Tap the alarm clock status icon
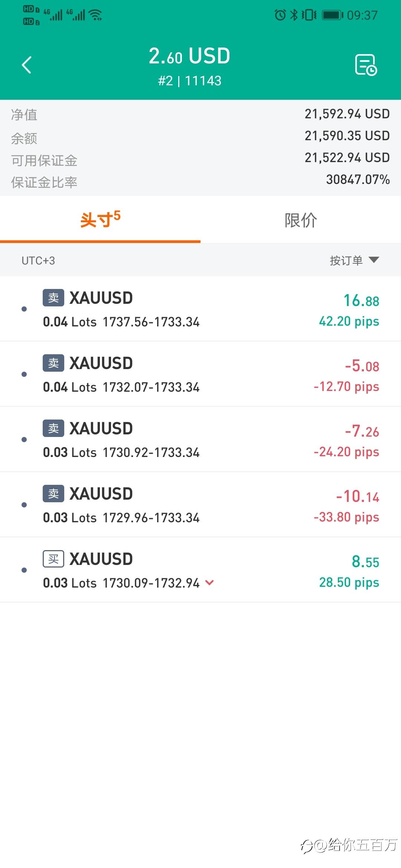This screenshot has height=868, width=401. (x=280, y=15)
